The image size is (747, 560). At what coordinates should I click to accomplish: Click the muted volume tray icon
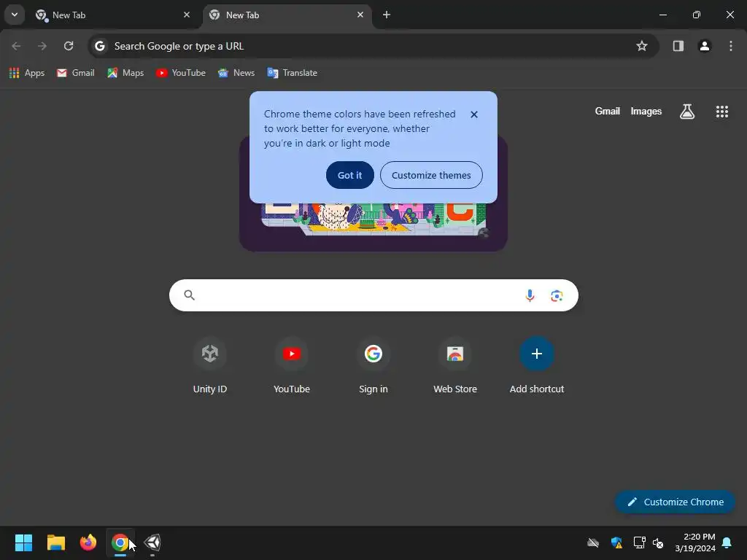click(658, 542)
